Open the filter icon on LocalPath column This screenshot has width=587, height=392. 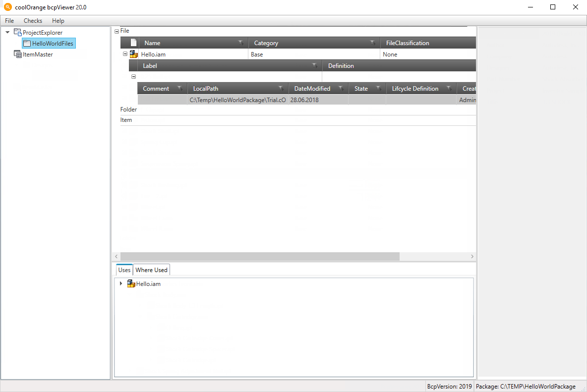[x=281, y=89]
